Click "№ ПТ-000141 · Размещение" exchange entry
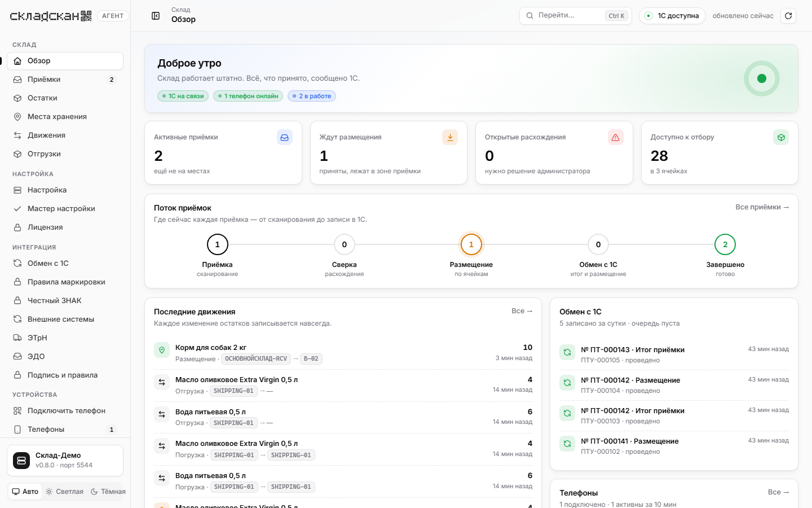The width and height of the screenshot is (812, 508). tap(674, 446)
